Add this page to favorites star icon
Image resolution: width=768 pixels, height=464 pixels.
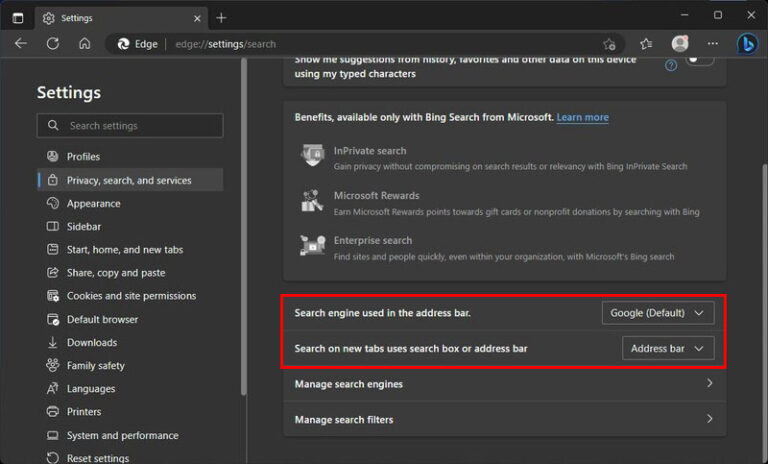[609, 44]
